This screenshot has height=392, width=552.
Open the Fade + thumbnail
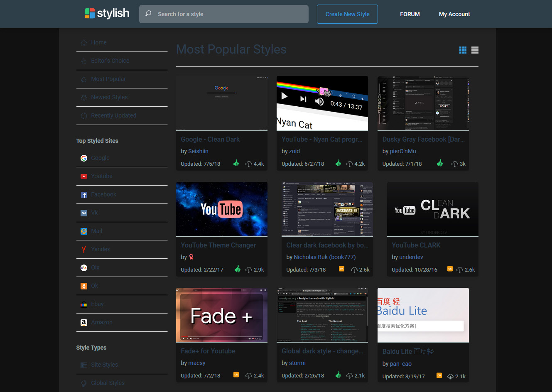[222, 315]
